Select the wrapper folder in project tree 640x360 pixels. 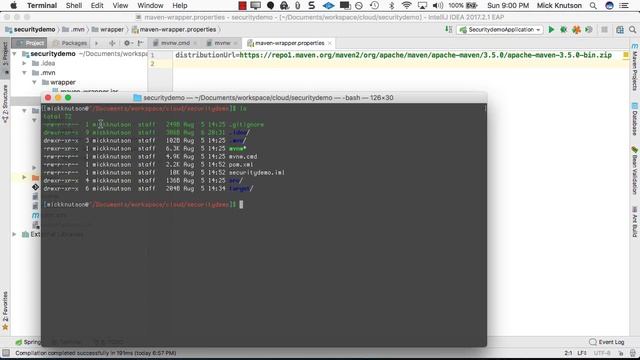[63, 82]
